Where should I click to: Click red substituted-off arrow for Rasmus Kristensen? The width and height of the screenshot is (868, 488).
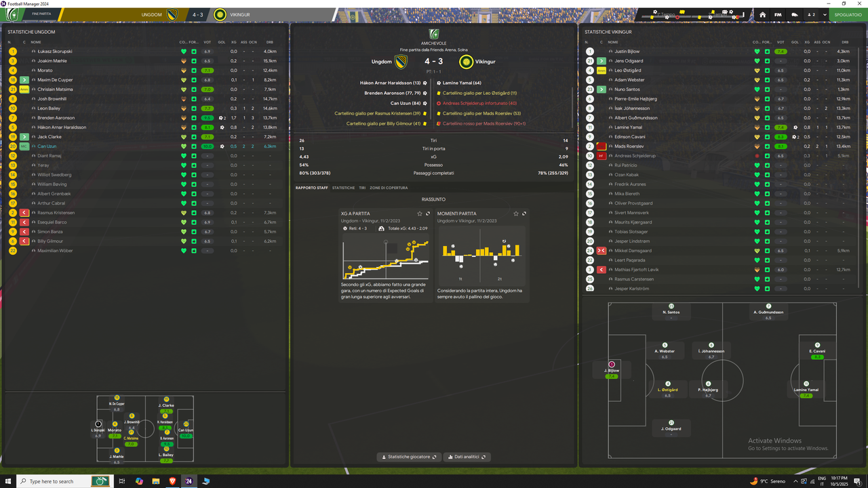pos(24,213)
